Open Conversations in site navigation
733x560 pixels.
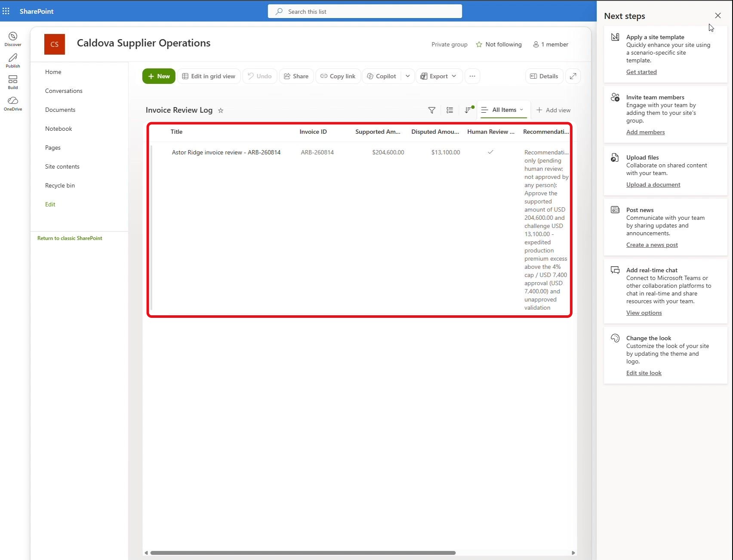coord(64,91)
